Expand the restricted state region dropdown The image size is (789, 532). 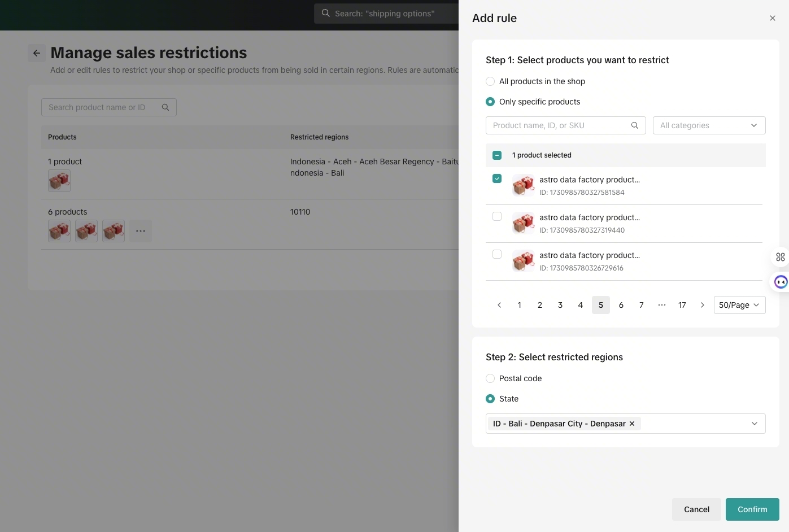(x=754, y=424)
